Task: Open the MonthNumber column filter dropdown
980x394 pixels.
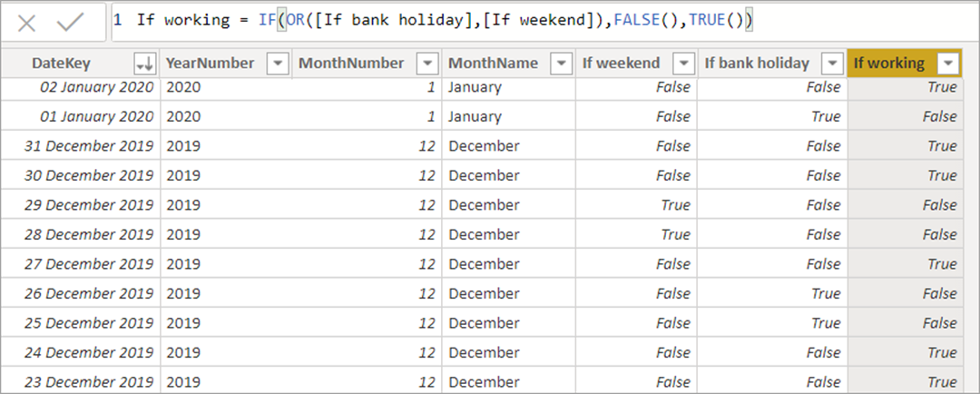Action: (x=427, y=64)
